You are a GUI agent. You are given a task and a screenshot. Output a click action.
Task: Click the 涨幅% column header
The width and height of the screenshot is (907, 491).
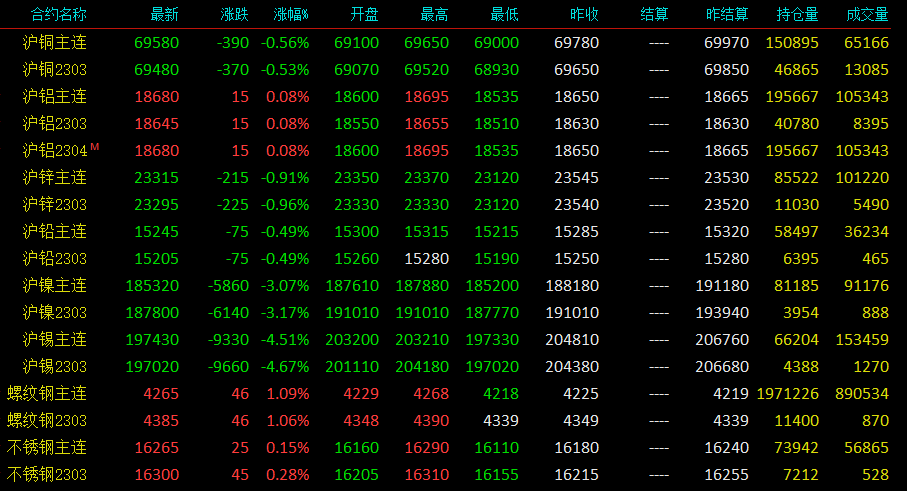pyautogui.click(x=291, y=14)
